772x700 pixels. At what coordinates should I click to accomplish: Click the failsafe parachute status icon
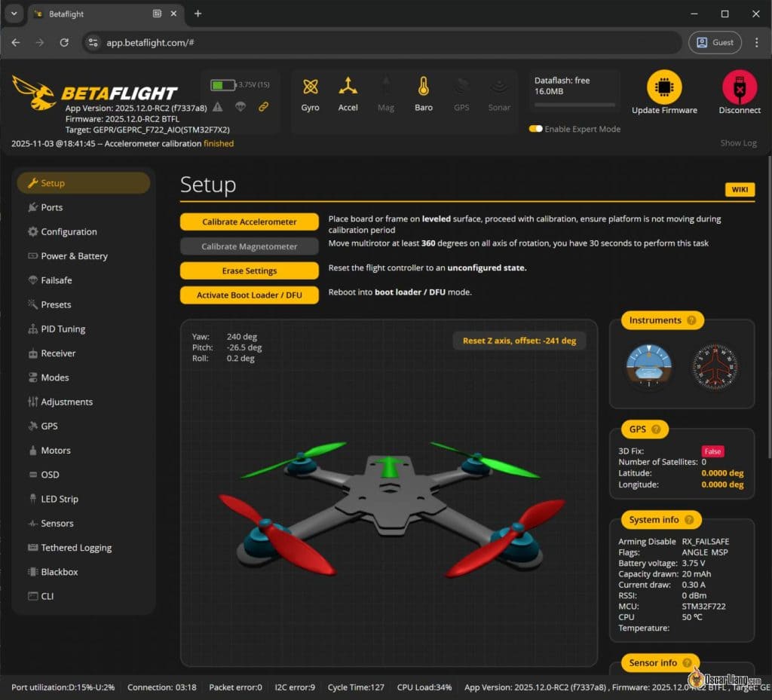240,107
